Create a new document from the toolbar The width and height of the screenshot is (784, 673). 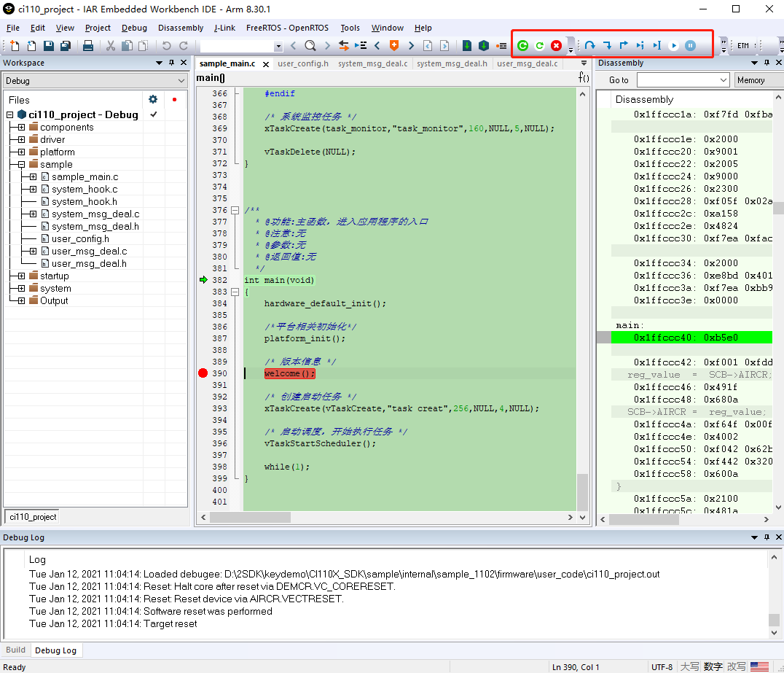15,46
